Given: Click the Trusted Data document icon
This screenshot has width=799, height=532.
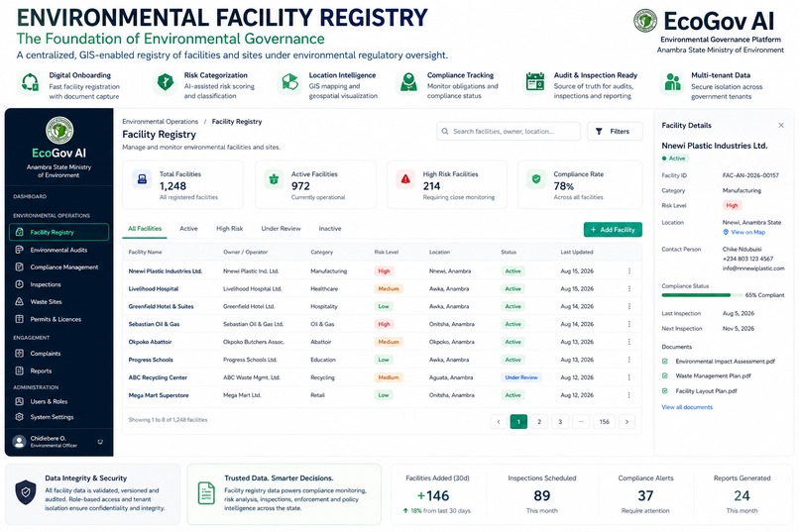Looking at the screenshot, I should click(206, 493).
